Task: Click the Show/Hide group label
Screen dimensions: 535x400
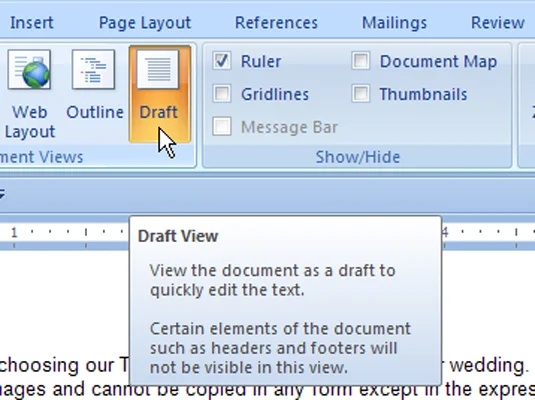Action: pos(358,157)
